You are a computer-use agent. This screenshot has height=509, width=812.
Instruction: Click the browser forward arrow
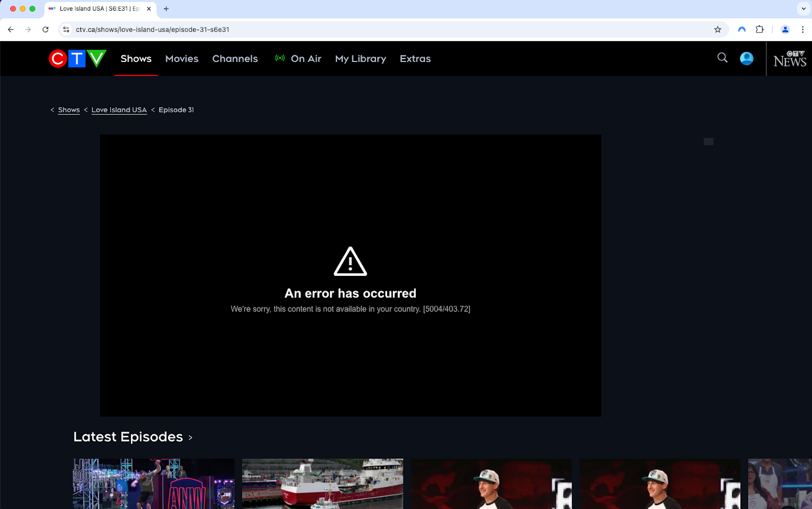pyautogui.click(x=28, y=29)
